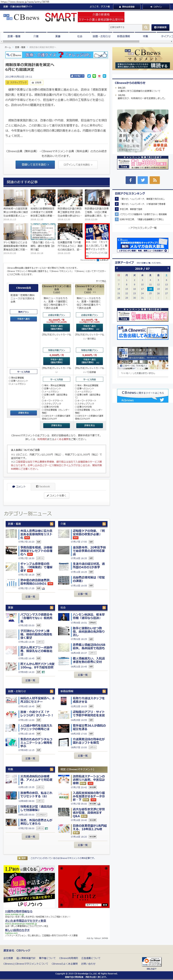Image resolution: width=173 pixels, height=980 pixels.
Task: Open the 薬事 navigation tab
Action: click(x=58, y=36)
